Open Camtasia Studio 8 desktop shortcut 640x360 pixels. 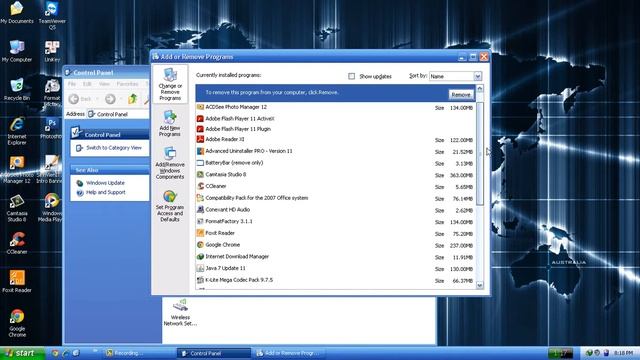point(17,208)
